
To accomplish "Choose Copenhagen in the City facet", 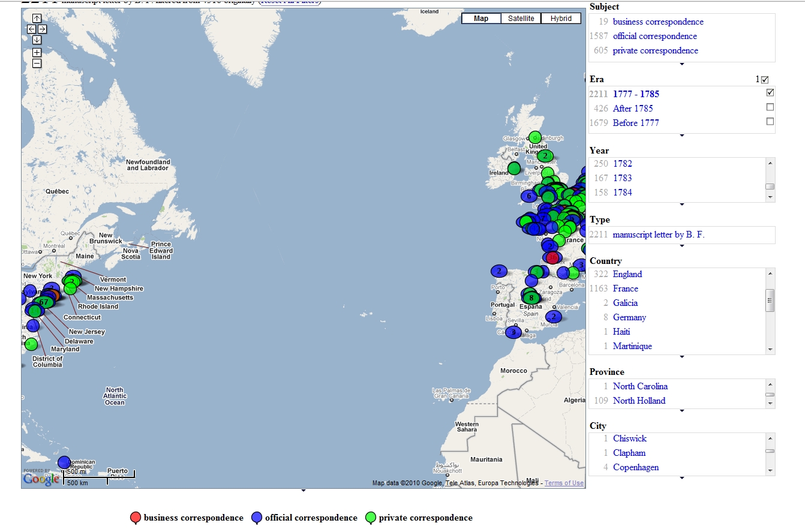I will tap(636, 467).
